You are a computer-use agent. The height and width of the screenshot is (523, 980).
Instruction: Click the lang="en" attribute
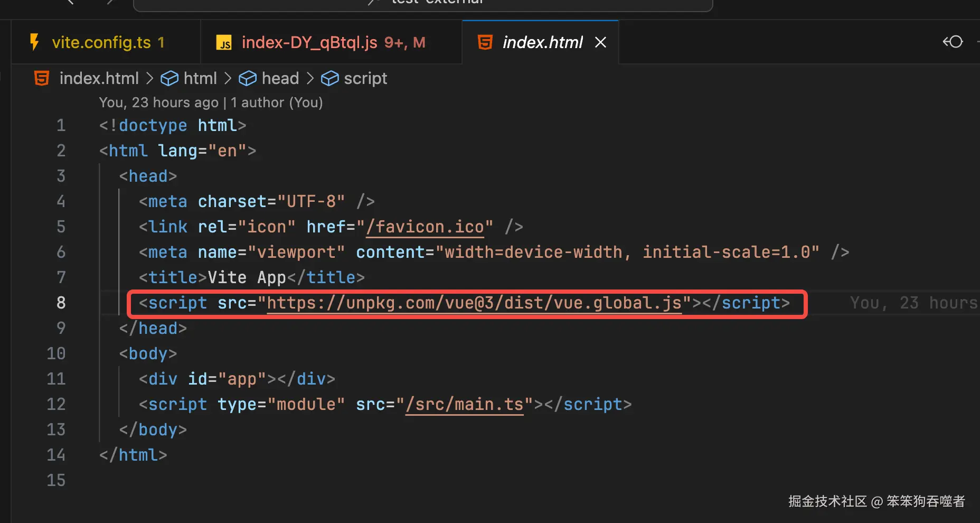click(202, 151)
